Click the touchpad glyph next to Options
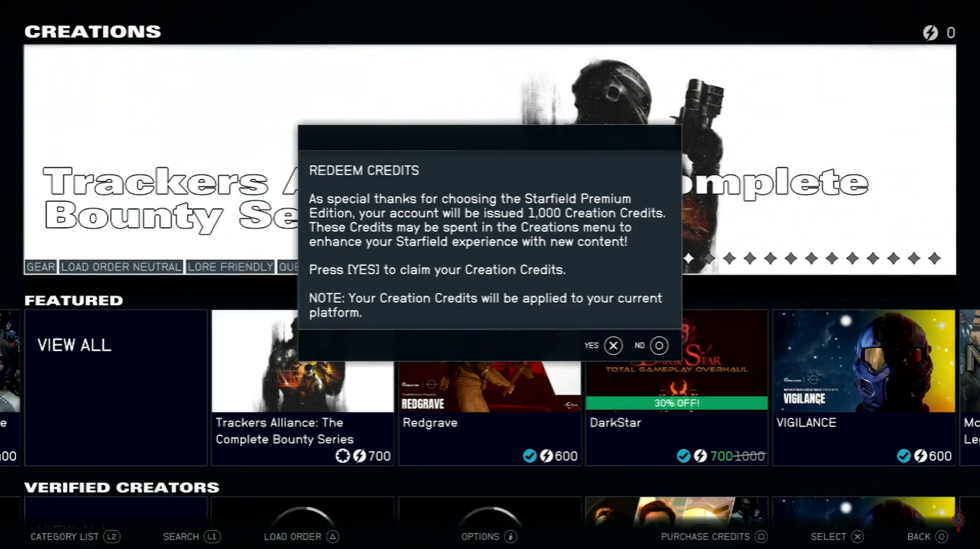This screenshot has width=980, height=549. click(511, 537)
